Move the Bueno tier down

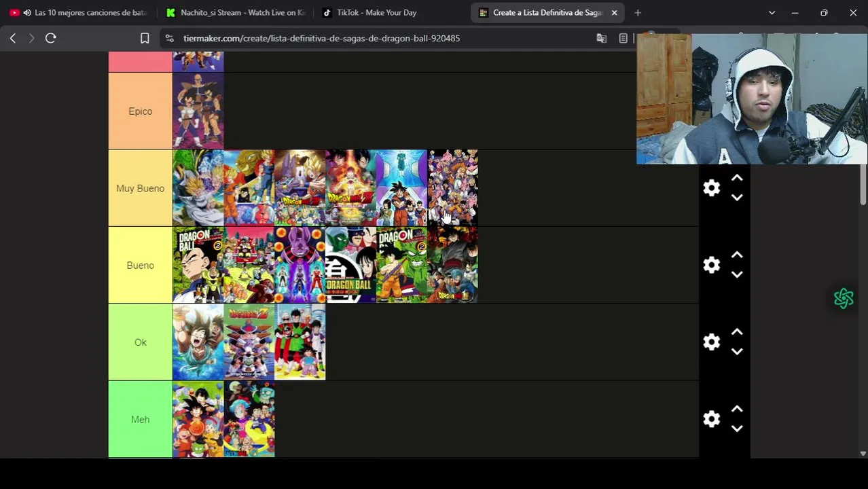pyautogui.click(x=737, y=274)
